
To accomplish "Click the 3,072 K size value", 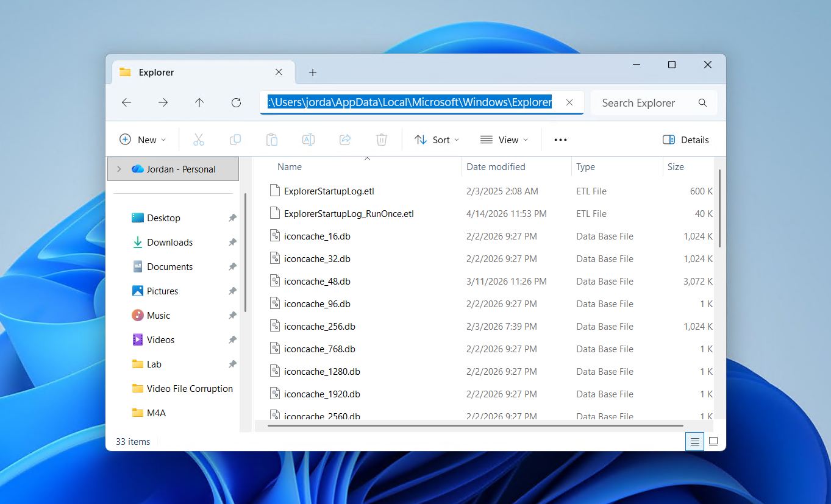I will pyautogui.click(x=698, y=281).
